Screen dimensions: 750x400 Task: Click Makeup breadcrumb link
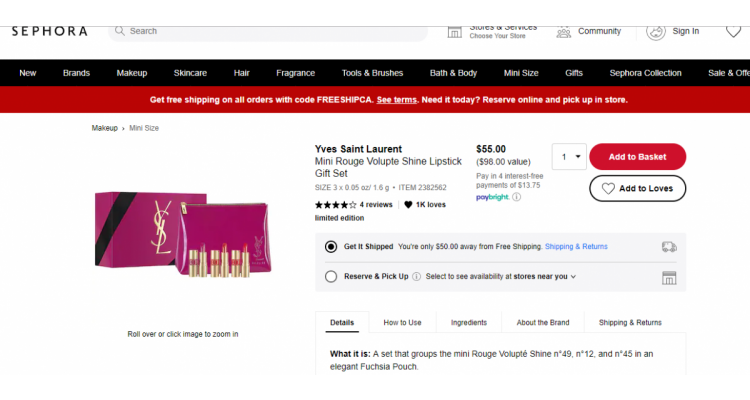coord(105,128)
